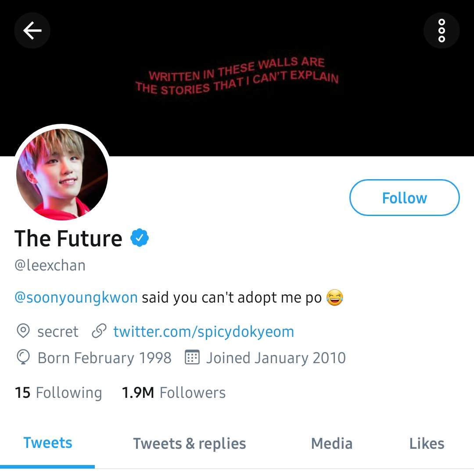The width and height of the screenshot is (474, 476).
Task: Open the Likes tab
Action: (427, 444)
